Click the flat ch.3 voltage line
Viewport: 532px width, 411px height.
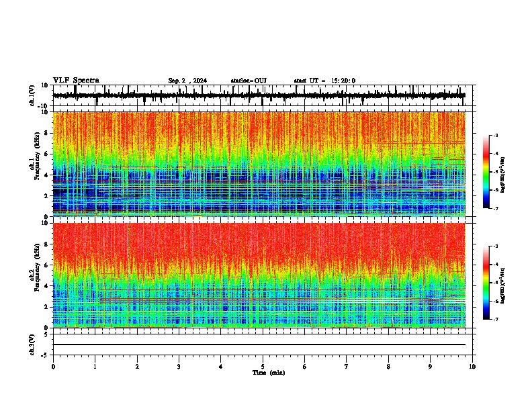pos(259,345)
